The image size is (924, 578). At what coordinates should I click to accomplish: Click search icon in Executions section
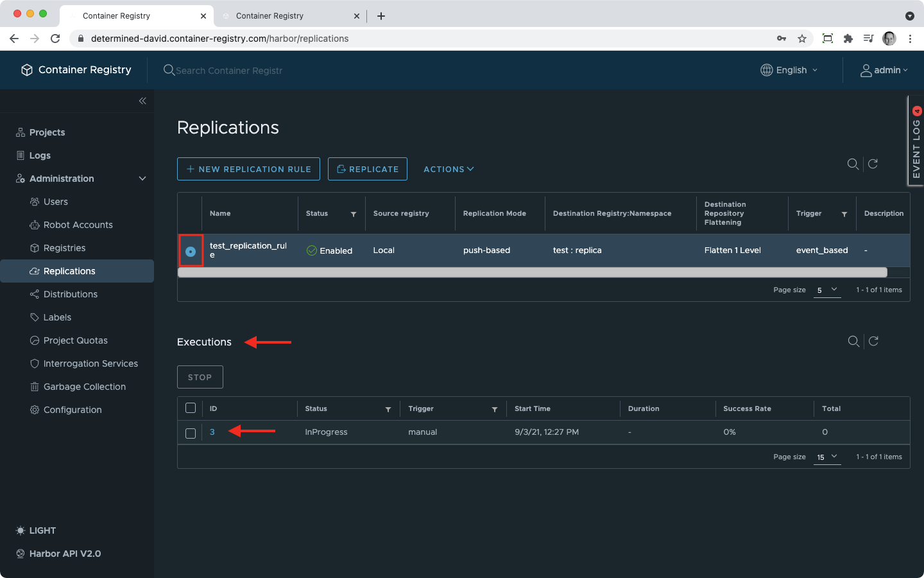[x=853, y=341]
